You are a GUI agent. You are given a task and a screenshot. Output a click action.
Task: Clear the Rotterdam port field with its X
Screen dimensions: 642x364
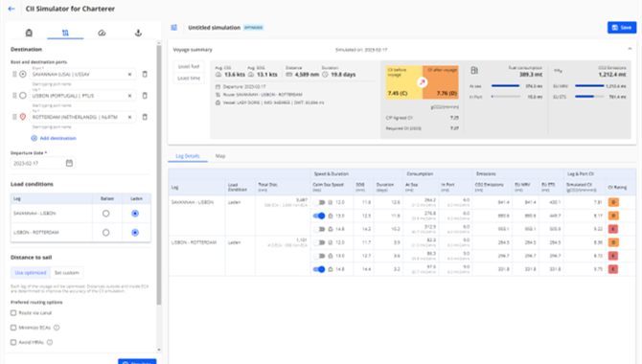129,117
